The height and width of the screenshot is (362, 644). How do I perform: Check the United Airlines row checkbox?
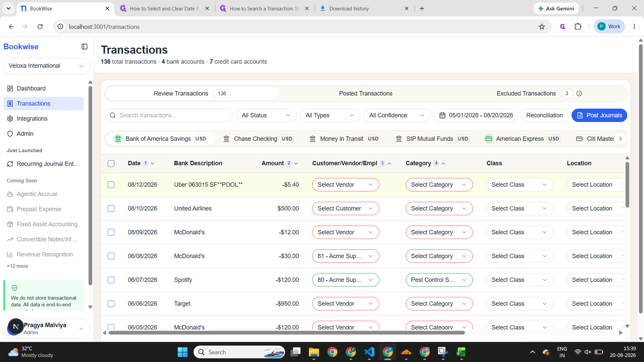[x=111, y=208]
